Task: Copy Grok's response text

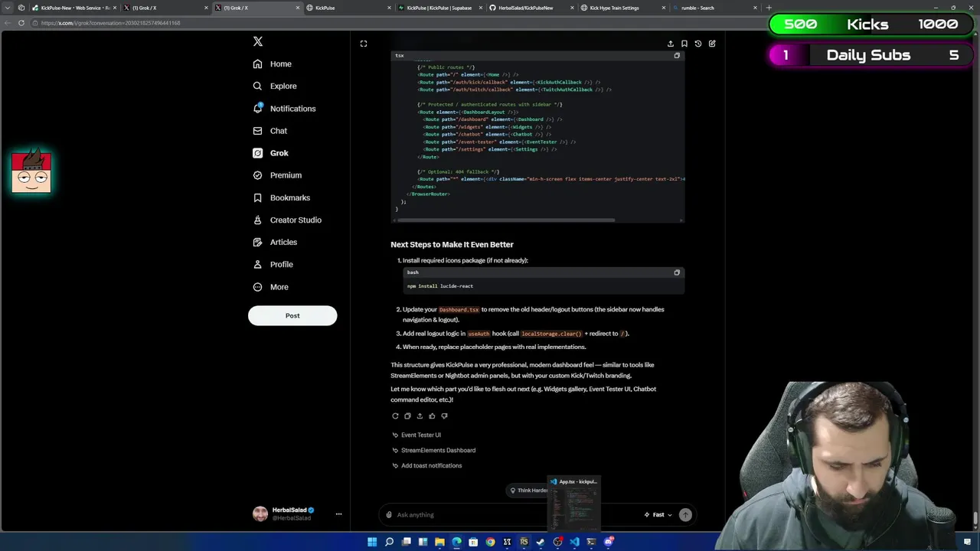Action: [x=407, y=416]
